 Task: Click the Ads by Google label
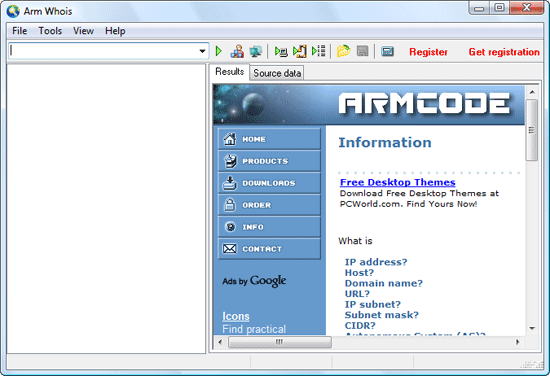click(254, 281)
